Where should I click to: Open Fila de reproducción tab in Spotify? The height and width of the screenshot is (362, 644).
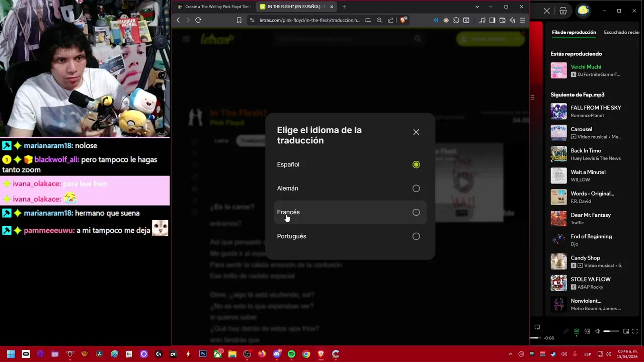574,32
